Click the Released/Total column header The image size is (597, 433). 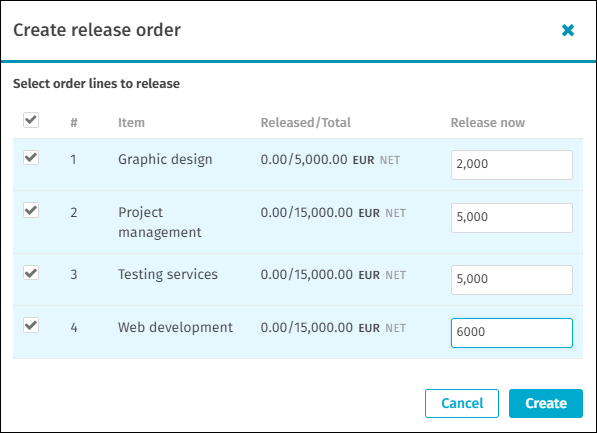[306, 123]
